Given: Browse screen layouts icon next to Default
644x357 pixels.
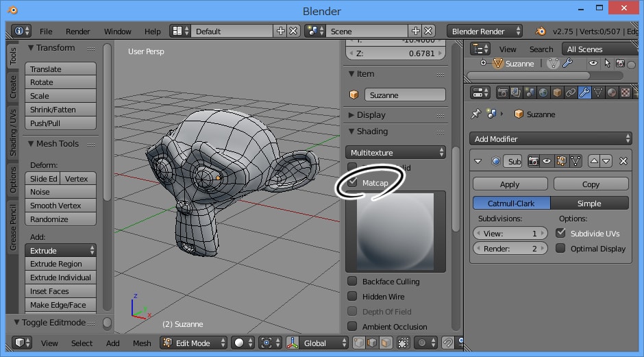Looking at the screenshot, I should [180, 32].
